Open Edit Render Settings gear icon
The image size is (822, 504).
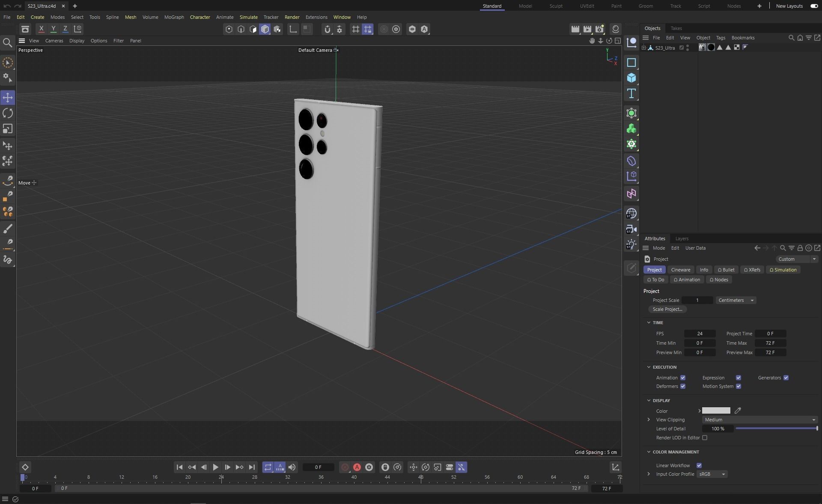[599, 29]
